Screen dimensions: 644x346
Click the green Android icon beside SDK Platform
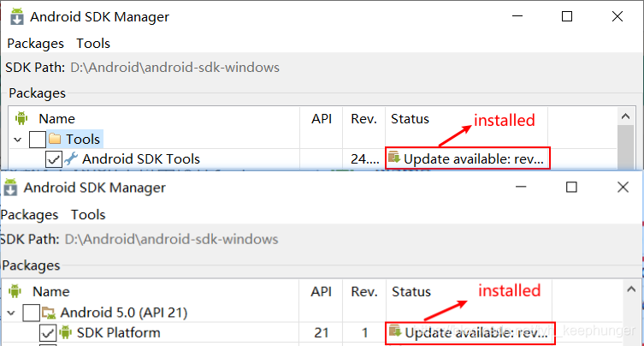pyautogui.click(x=65, y=332)
